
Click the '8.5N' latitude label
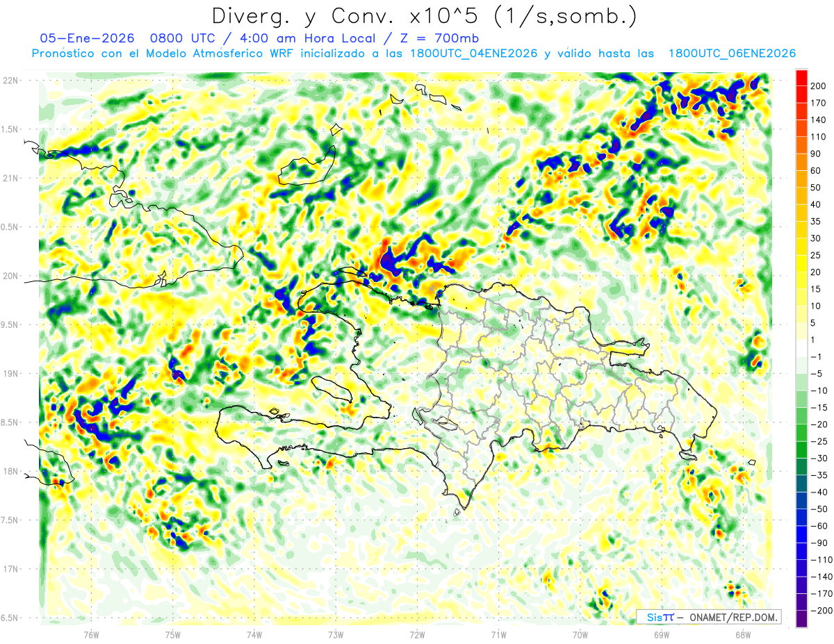point(10,422)
